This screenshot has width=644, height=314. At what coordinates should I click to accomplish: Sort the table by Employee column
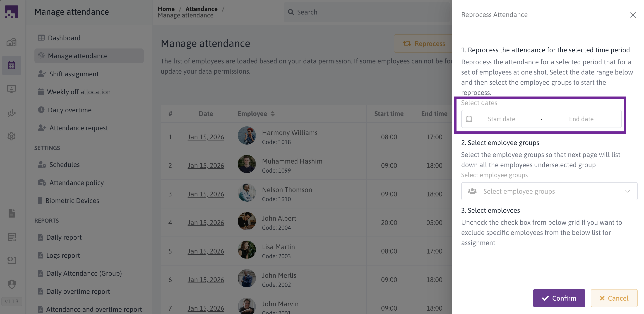pos(272,114)
